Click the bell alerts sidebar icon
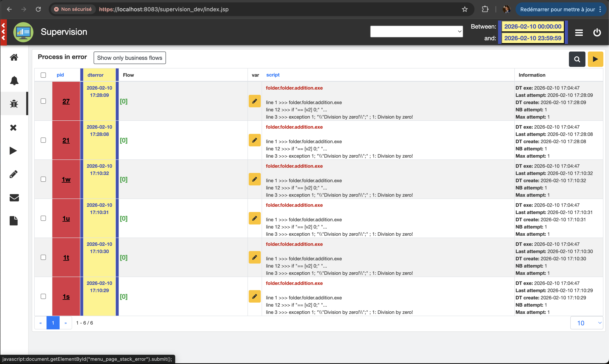Viewport: 609px width, 364px height. (14, 81)
